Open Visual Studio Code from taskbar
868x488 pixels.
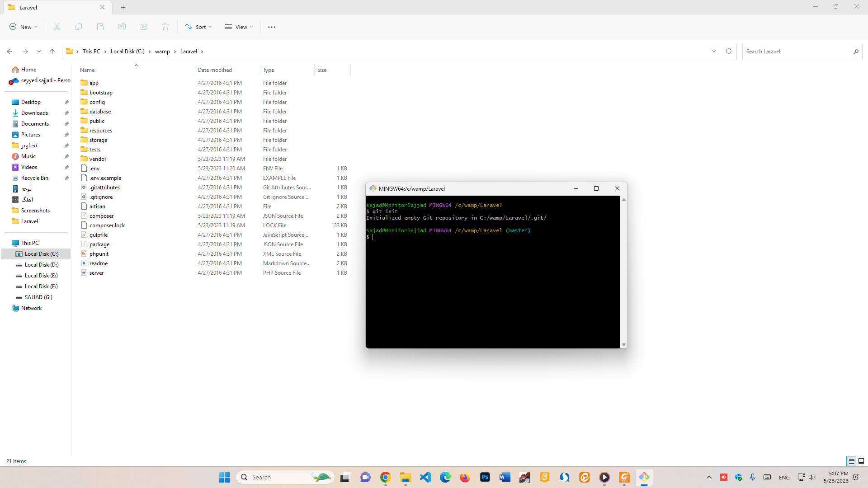click(x=425, y=477)
